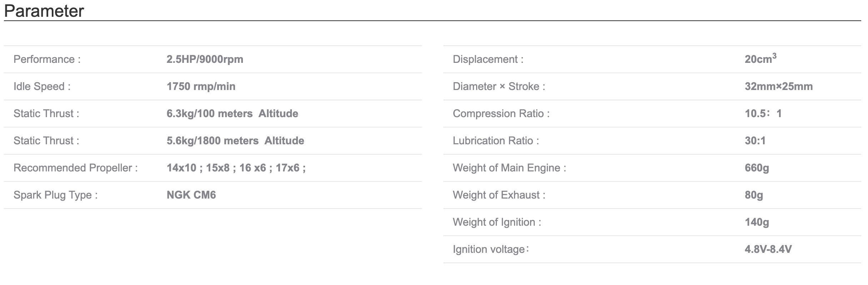Select the NGK CM6 value
The width and height of the screenshot is (868, 285).
tap(191, 195)
